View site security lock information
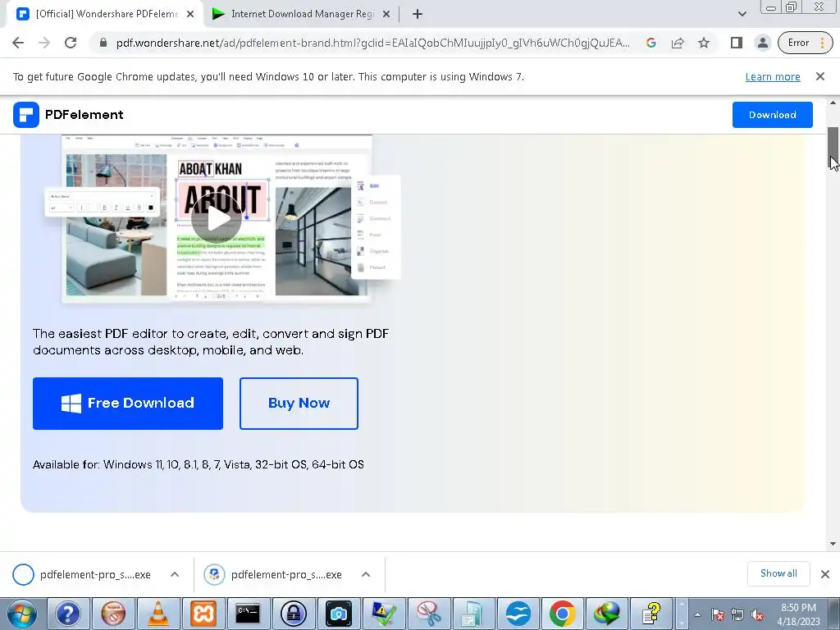 pyautogui.click(x=103, y=43)
